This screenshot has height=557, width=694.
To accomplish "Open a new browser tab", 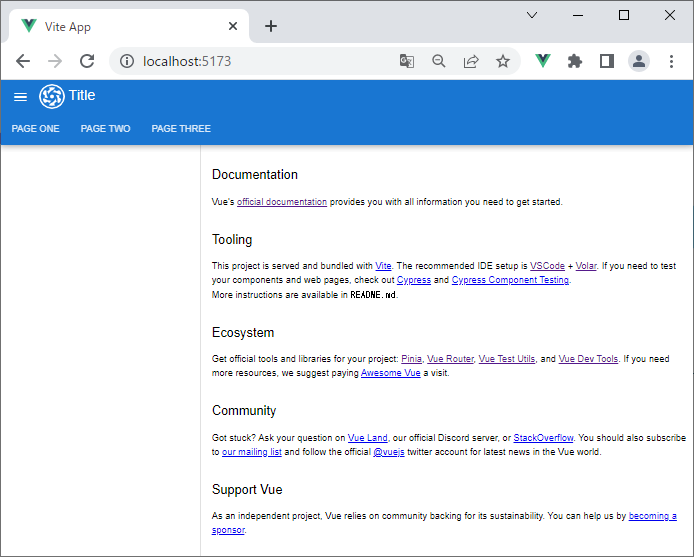I will point(271,26).
